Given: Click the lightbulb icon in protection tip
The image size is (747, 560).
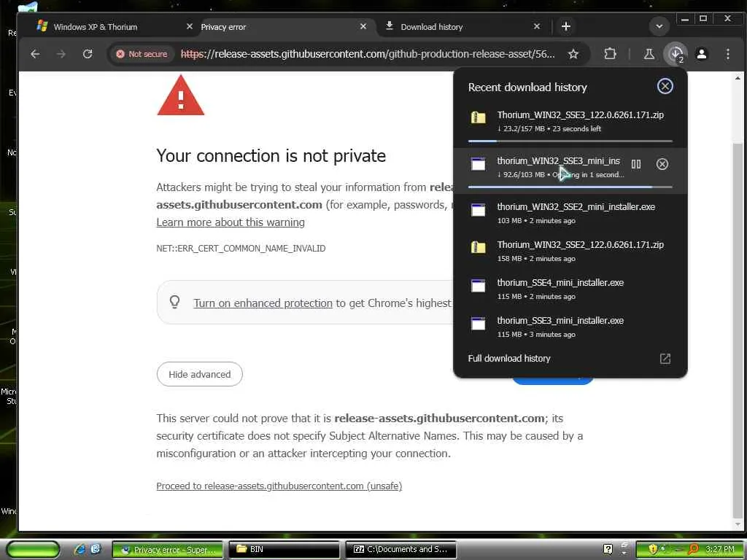Looking at the screenshot, I should click(175, 302).
